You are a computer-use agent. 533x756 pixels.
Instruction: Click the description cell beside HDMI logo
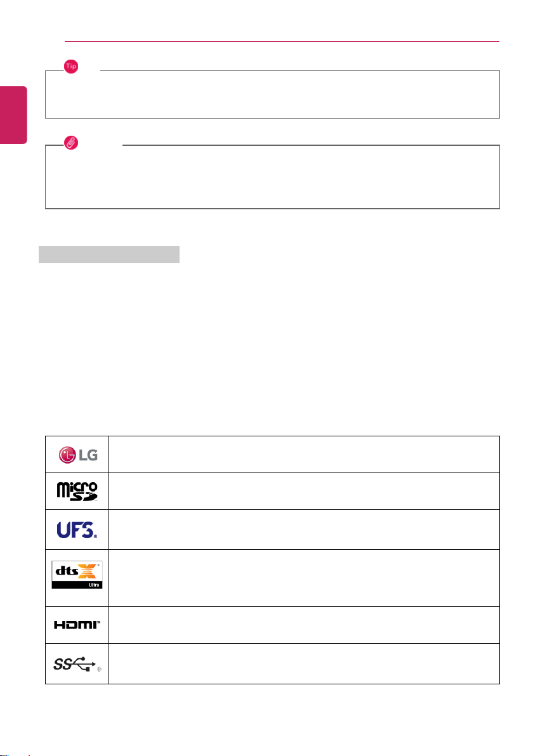(304, 625)
